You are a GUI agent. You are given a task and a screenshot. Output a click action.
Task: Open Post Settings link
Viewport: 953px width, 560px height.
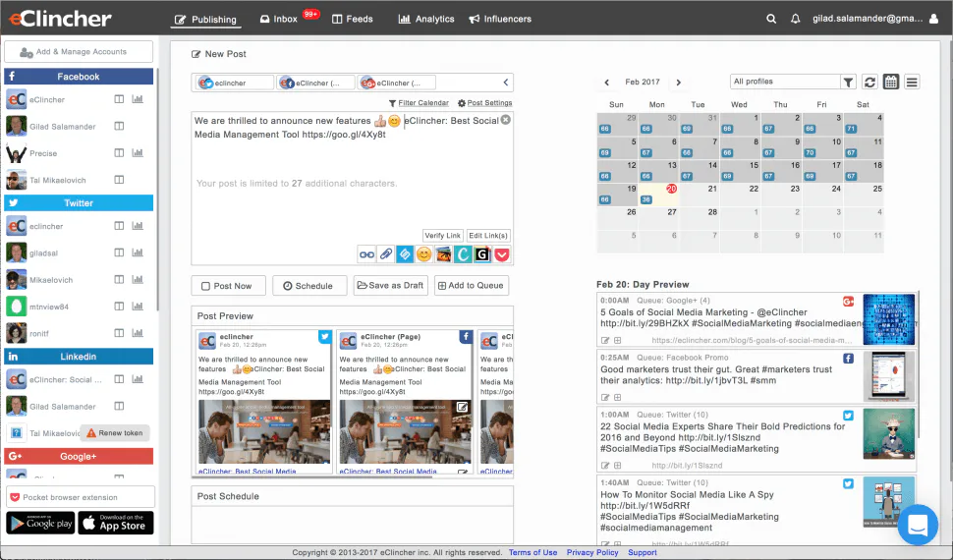485,103
